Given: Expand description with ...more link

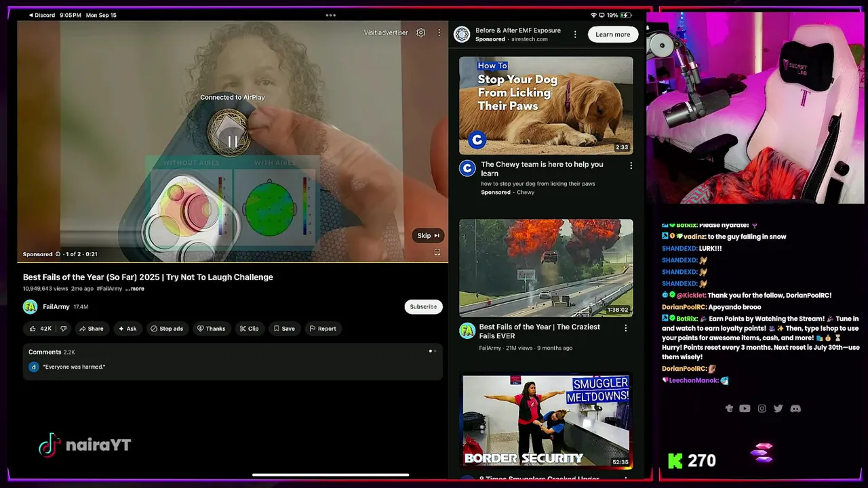Looking at the screenshot, I should (x=134, y=289).
